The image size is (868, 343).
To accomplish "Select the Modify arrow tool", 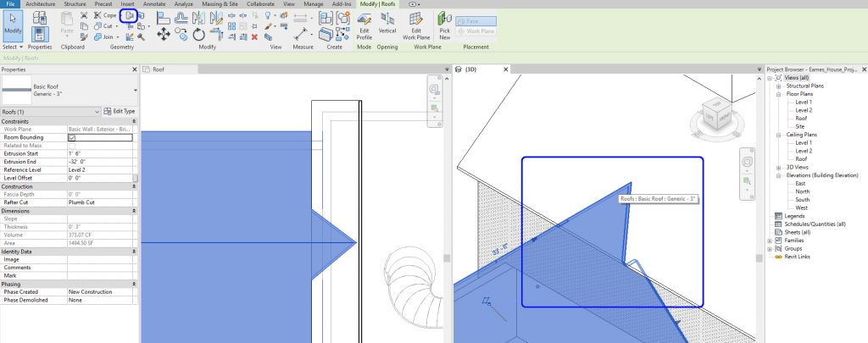I will tap(13, 26).
